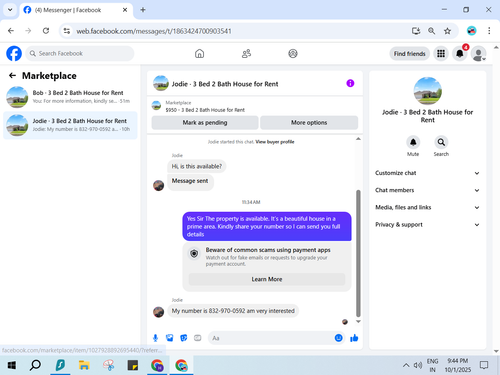Image resolution: width=500 pixels, height=375 pixels.
Task: Click Learn More in scam warning
Action: (267, 279)
